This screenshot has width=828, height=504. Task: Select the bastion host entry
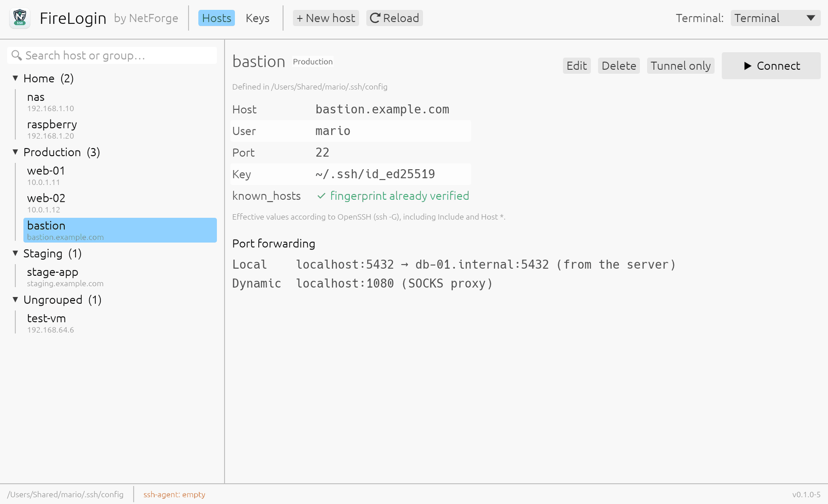[x=120, y=230]
